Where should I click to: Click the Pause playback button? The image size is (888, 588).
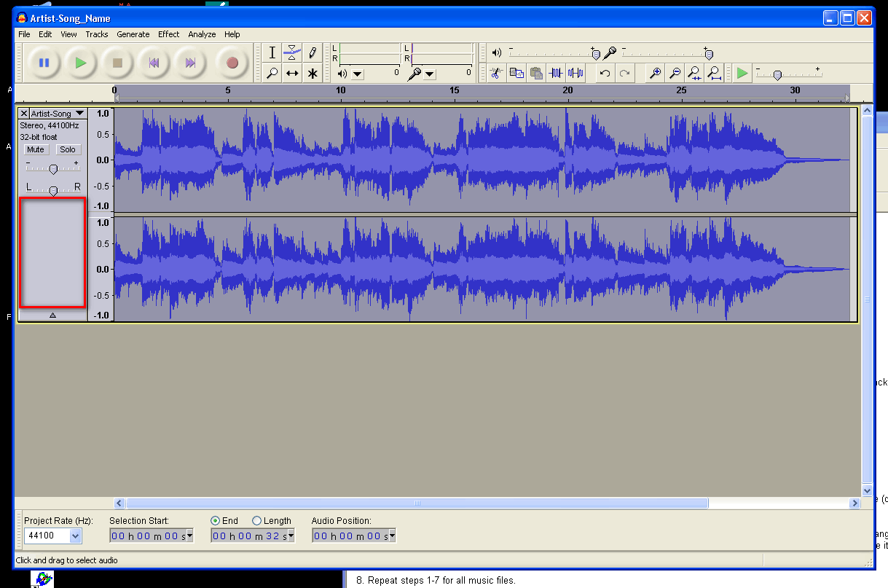coord(44,63)
